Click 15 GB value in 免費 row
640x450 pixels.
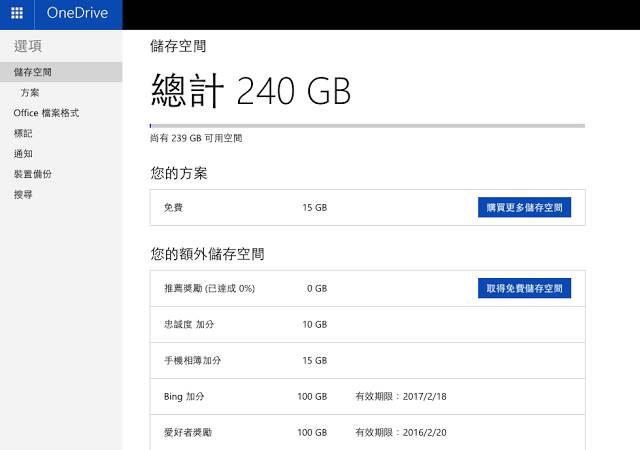[x=315, y=207]
